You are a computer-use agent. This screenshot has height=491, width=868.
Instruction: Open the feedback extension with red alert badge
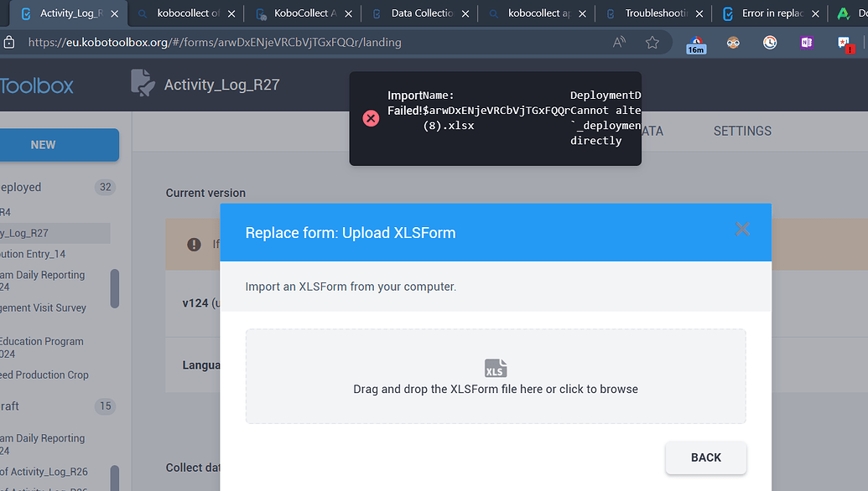pyautogui.click(x=843, y=43)
